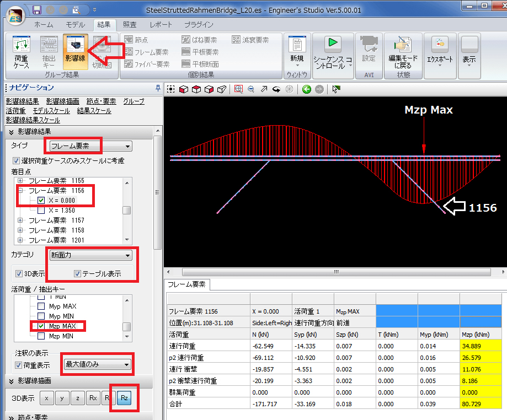
Task: Switch to the ホーム ribbon tab
Action: pyautogui.click(x=44, y=25)
